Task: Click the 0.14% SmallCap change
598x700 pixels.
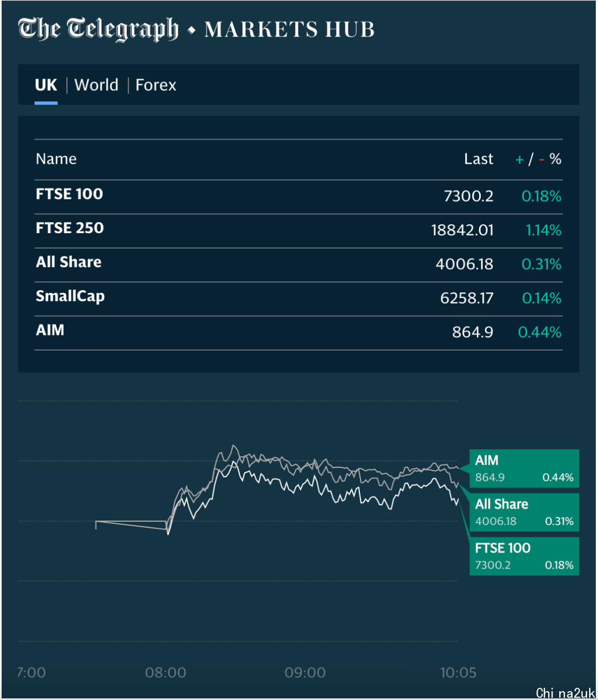Action: pos(542,298)
